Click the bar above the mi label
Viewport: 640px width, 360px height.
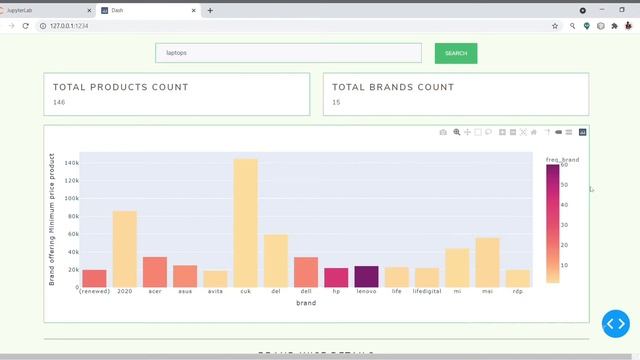coord(457,268)
